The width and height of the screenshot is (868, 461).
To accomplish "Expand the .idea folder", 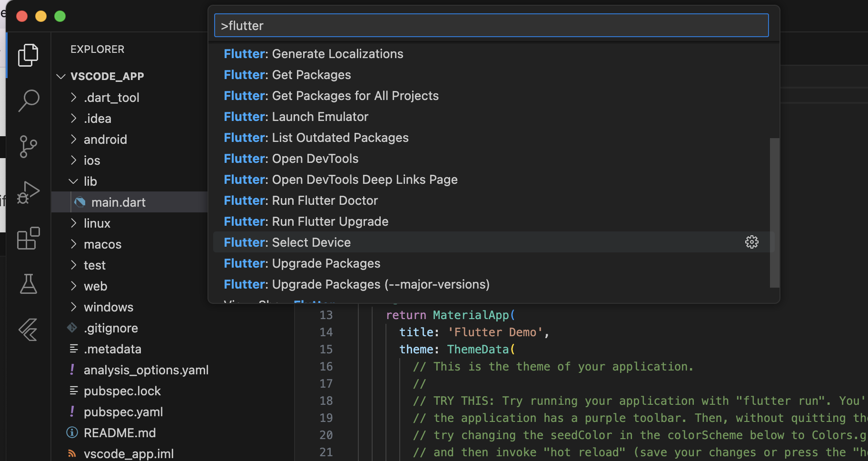I will [73, 118].
